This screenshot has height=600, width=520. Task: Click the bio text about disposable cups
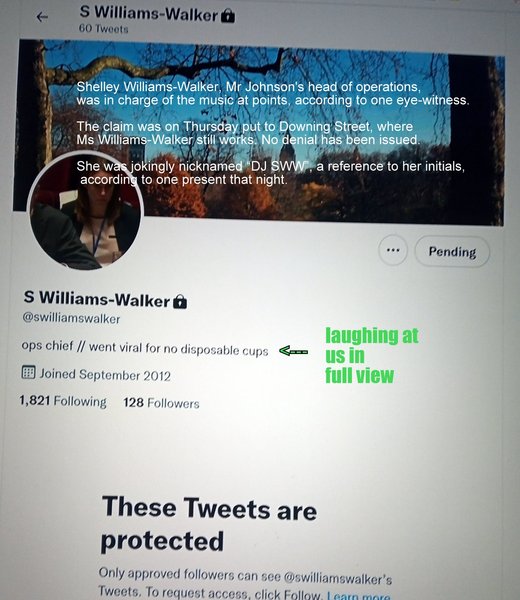145,348
